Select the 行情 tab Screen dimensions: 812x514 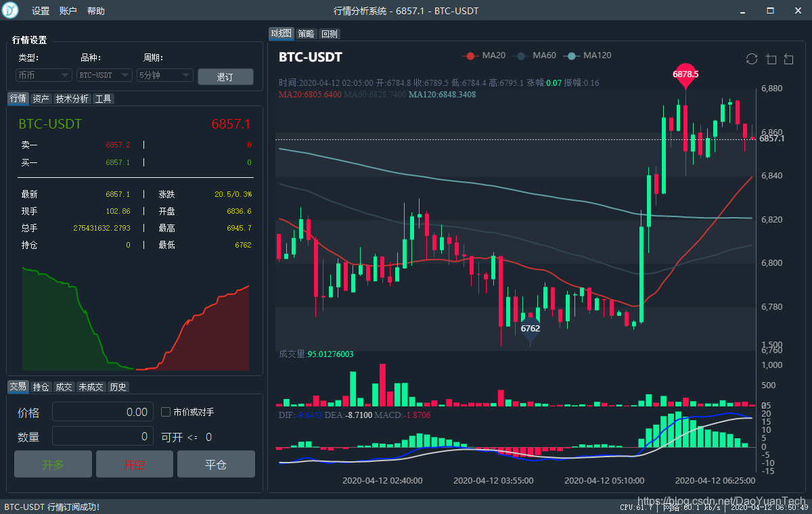(18, 99)
